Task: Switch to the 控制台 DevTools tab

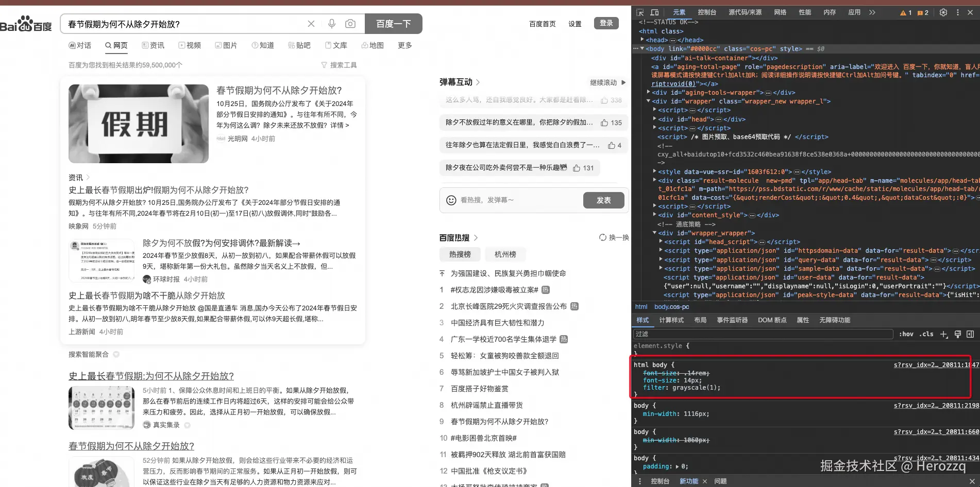Action: coord(707,12)
